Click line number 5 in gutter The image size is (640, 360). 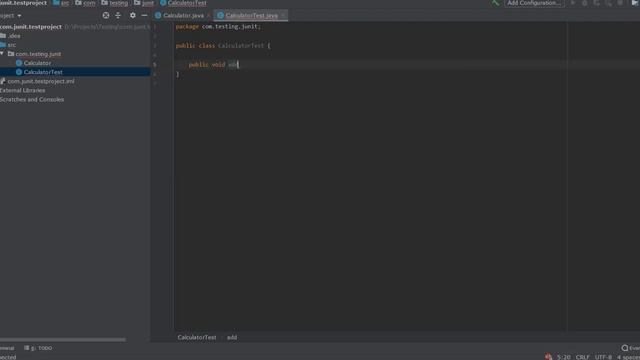pyautogui.click(x=155, y=64)
